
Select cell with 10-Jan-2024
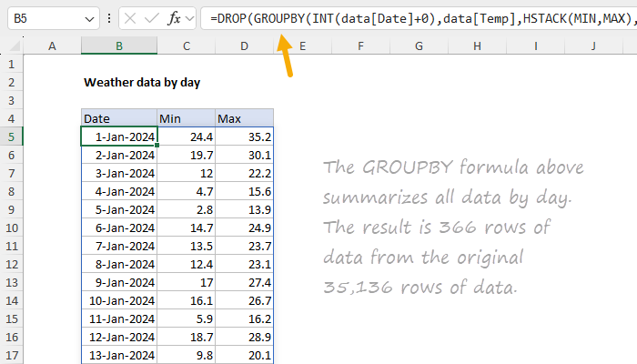[x=119, y=300]
